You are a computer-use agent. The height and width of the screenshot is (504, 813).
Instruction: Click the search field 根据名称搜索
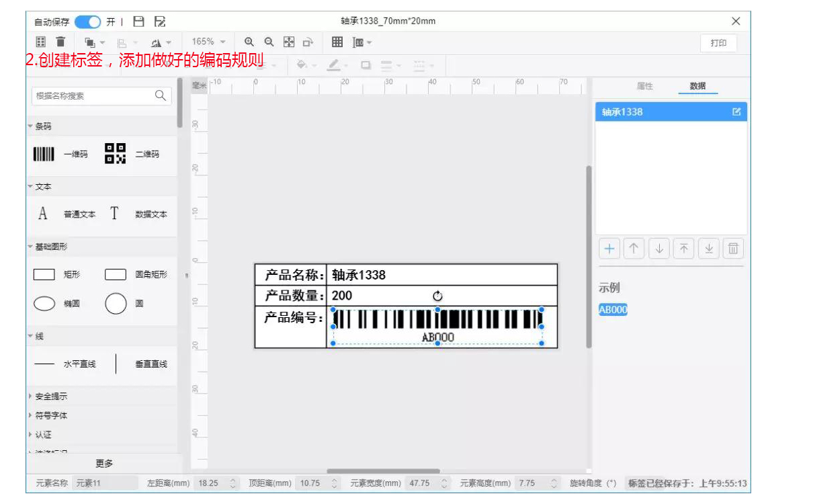click(101, 95)
